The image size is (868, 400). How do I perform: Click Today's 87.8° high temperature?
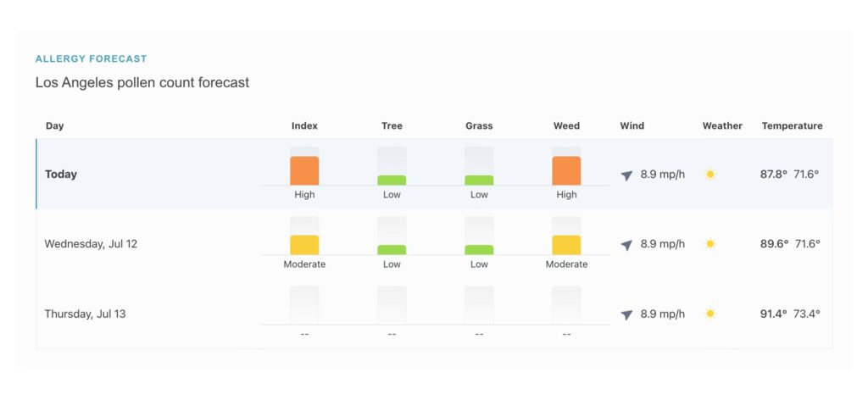(774, 175)
